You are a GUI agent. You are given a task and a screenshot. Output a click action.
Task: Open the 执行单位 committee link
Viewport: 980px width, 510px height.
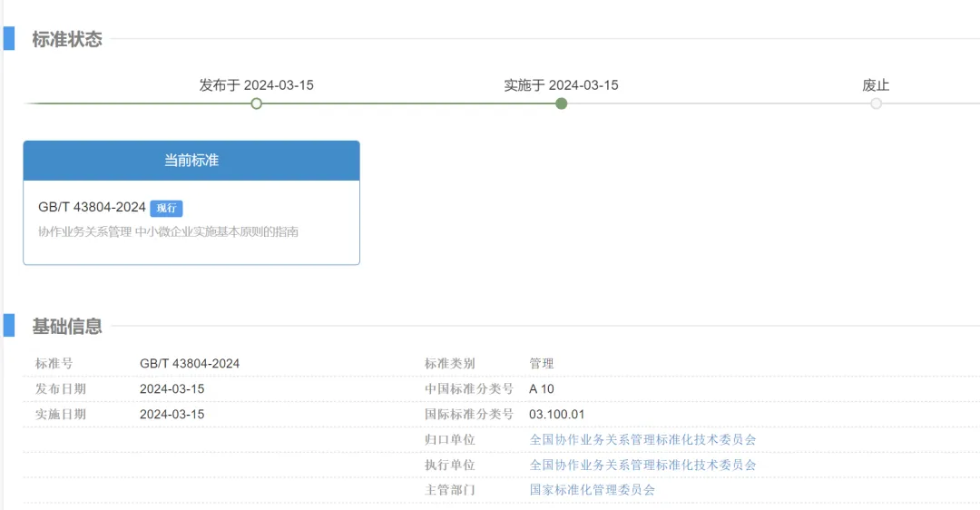642,465
